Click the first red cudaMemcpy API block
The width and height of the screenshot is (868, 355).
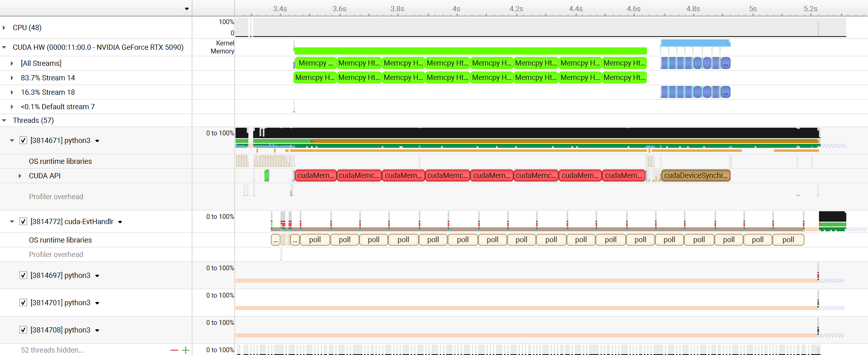[315, 175]
